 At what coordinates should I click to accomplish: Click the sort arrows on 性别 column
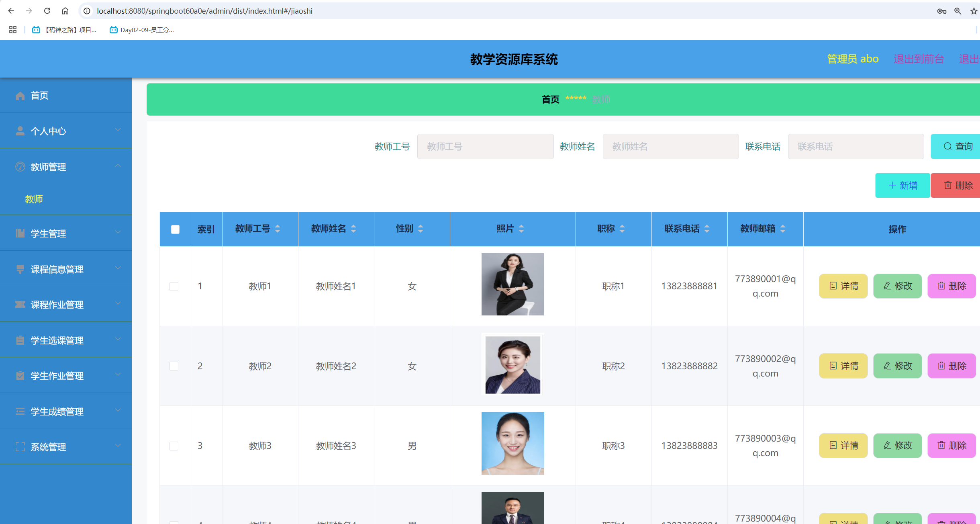[421, 229]
